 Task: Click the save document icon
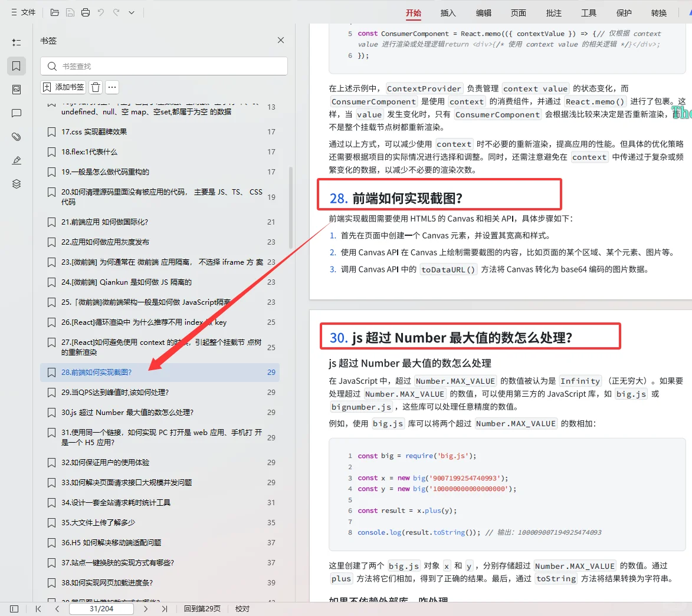pyautogui.click(x=70, y=12)
